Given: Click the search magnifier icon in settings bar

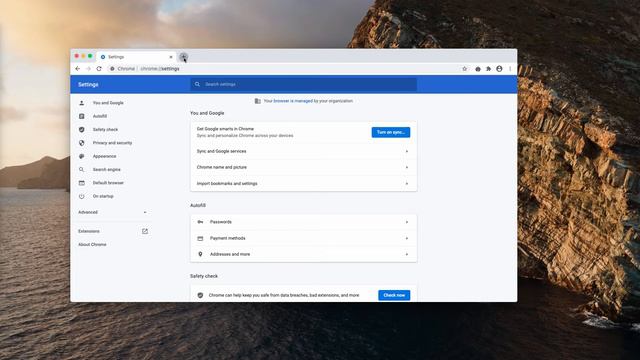Looking at the screenshot, I should click(198, 84).
